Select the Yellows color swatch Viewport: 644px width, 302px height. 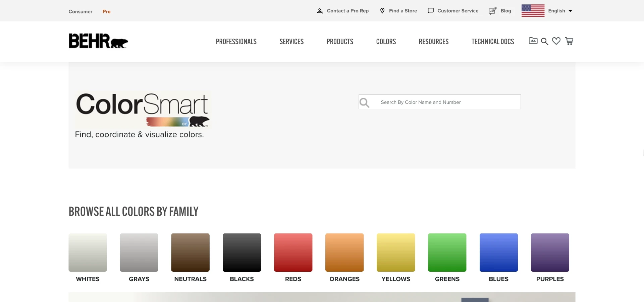tap(396, 253)
